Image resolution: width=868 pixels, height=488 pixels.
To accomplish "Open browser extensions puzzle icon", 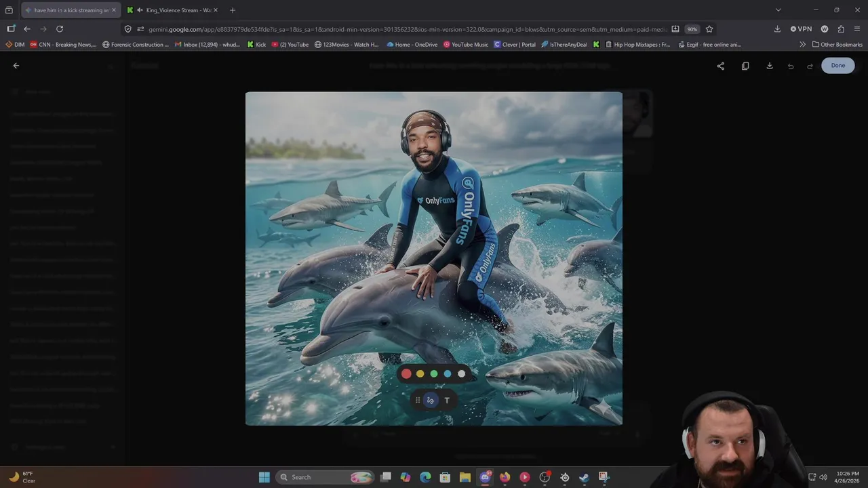I will [x=841, y=29].
